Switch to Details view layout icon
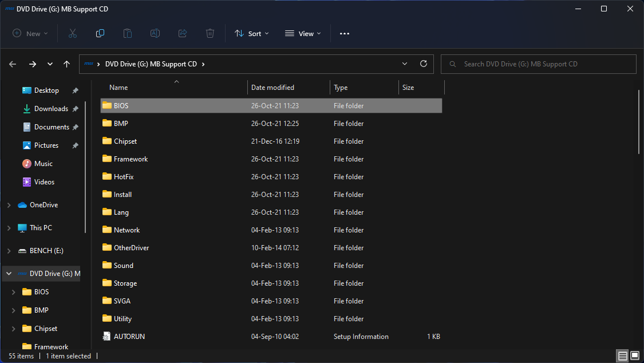This screenshot has height=363, width=644. (x=622, y=356)
